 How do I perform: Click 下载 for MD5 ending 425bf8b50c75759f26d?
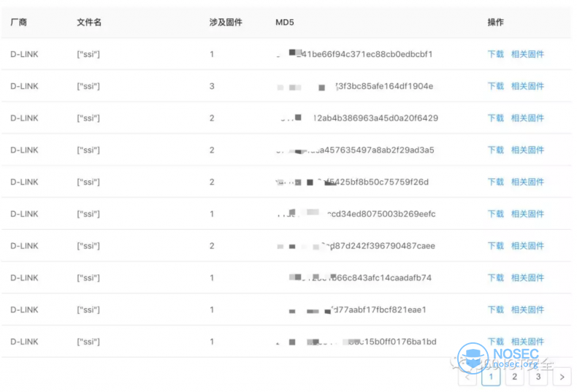tap(495, 182)
